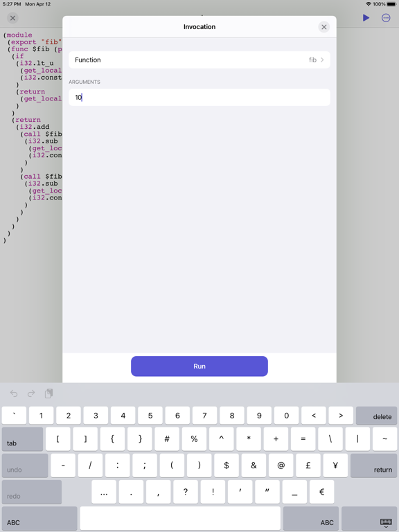Focus the Arguments input field
Viewport: 399px width, 532px height.
click(x=199, y=98)
